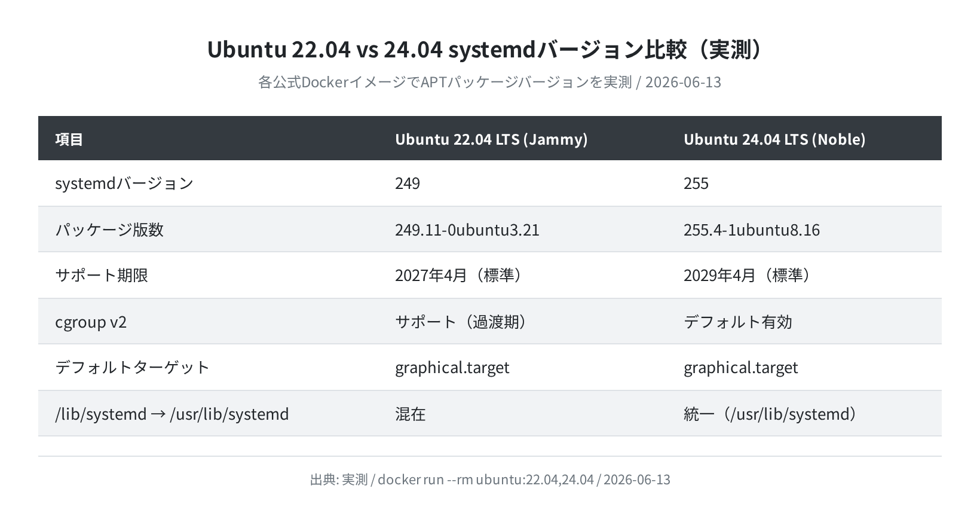Viewport: 980px width, 513px height.
Task: Select the 項目 column header
Action: (x=69, y=139)
